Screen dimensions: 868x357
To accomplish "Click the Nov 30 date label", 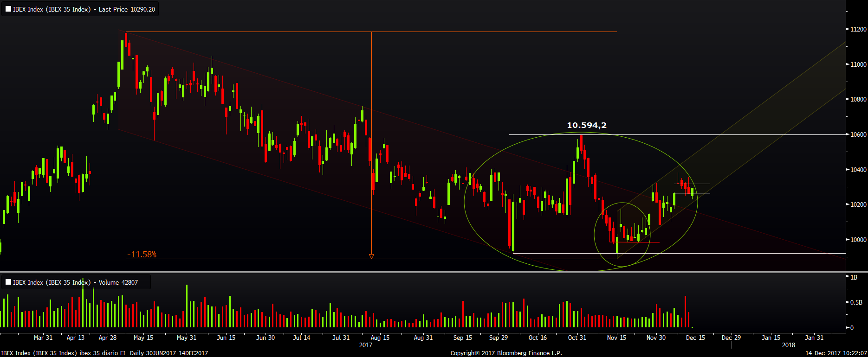I will pyautogui.click(x=656, y=338).
